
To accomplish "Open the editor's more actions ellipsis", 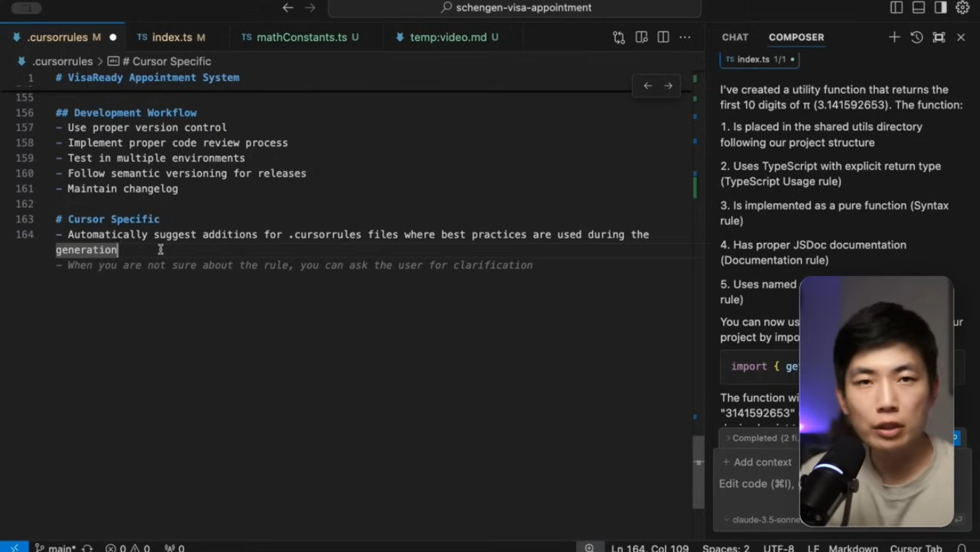I will tap(685, 37).
